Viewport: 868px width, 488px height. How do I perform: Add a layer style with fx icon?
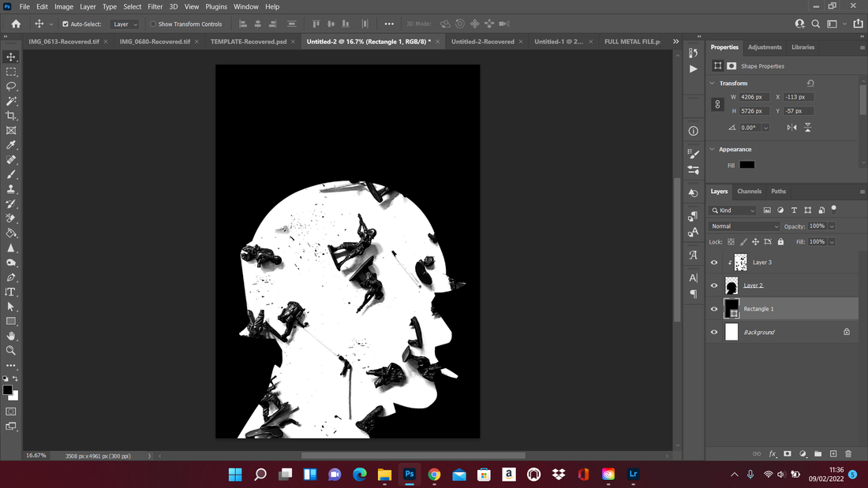click(x=773, y=453)
